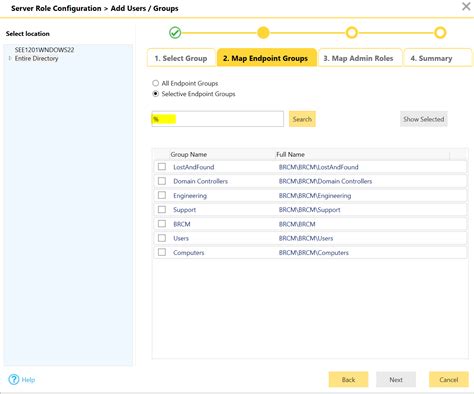This screenshot has width=474, height=394.
Task: Expand the Entire Directory tree node
Action: 9,58
